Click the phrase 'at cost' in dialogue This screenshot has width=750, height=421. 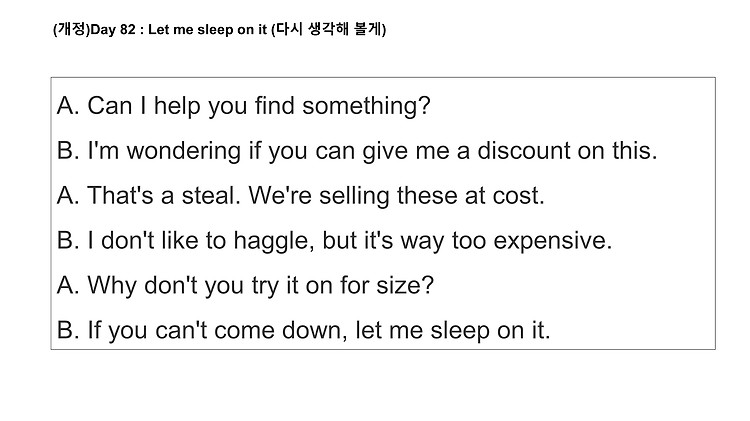[505, 196]
